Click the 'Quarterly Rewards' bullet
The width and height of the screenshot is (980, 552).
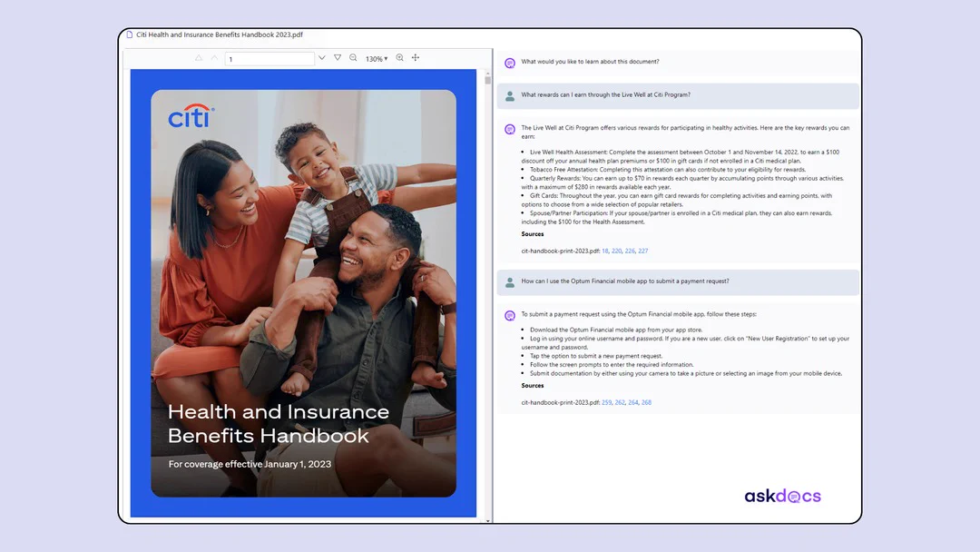683,182
